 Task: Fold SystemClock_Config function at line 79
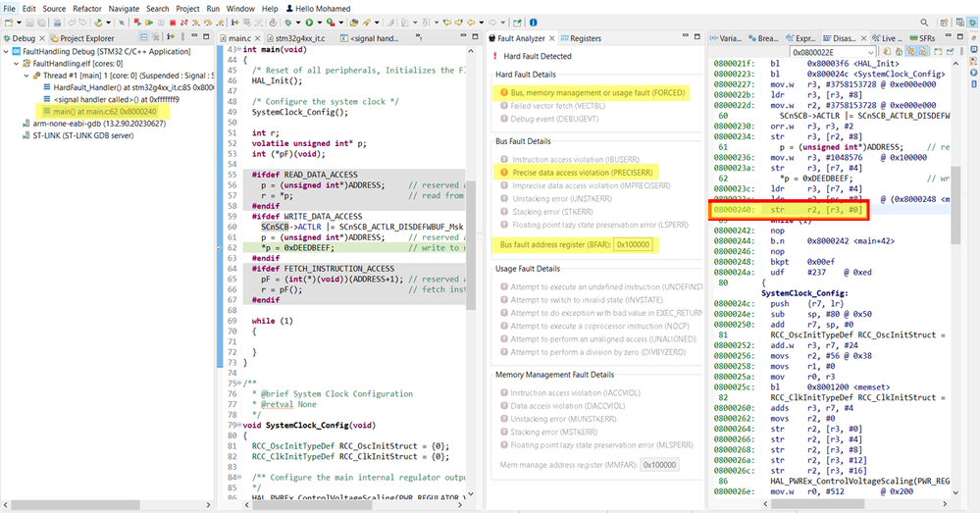click(x=240, y=426)
